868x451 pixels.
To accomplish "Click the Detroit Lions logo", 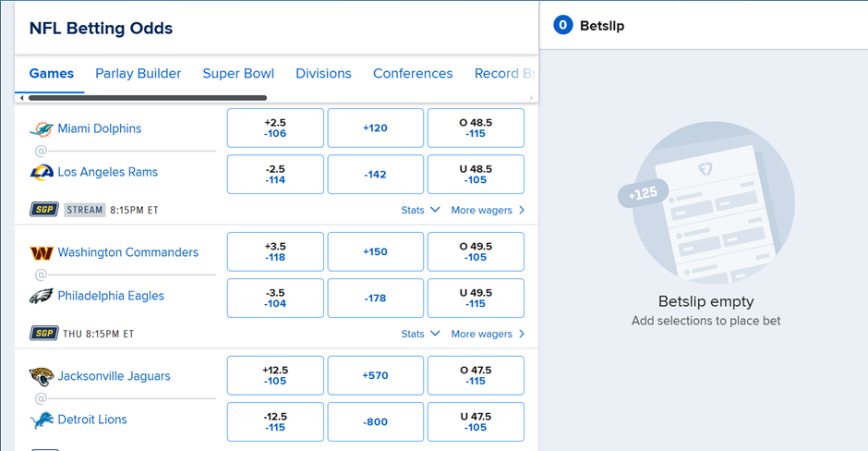I will click(x=42, y=420).
